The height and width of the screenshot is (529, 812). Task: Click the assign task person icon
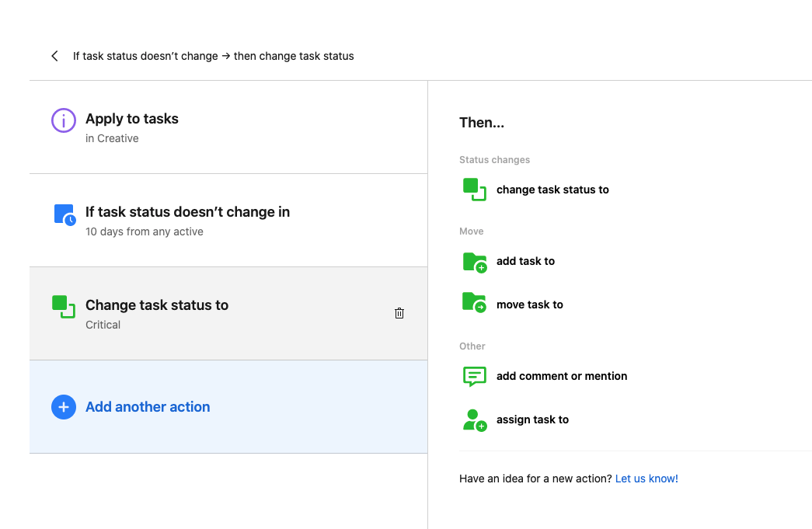(474, 420)
